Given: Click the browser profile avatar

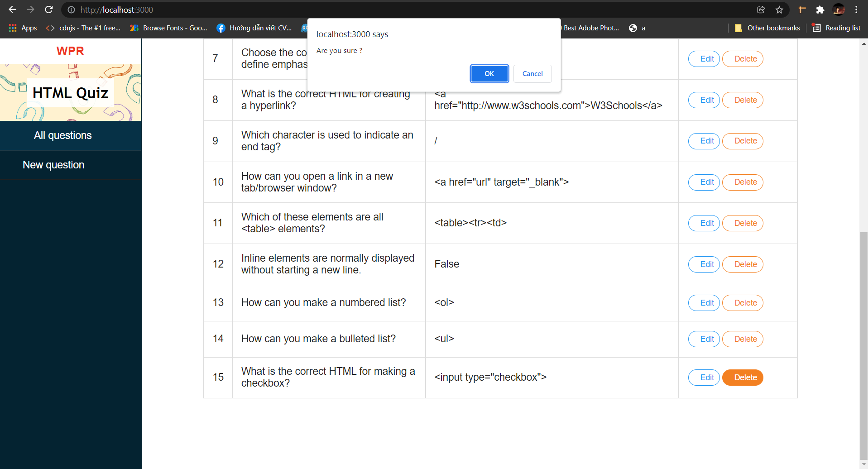Looking at the screenshot, I should [x=839, y=10].
